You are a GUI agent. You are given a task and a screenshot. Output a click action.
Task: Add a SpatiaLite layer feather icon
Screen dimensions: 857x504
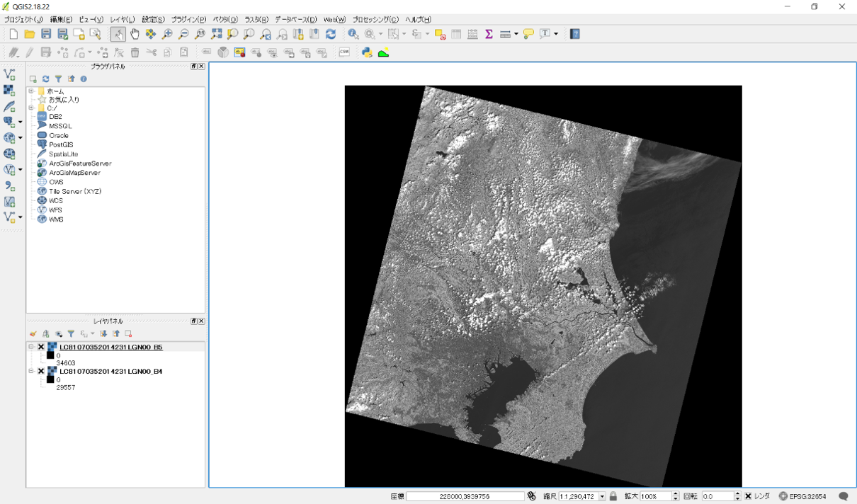click(x=9, y=106)
